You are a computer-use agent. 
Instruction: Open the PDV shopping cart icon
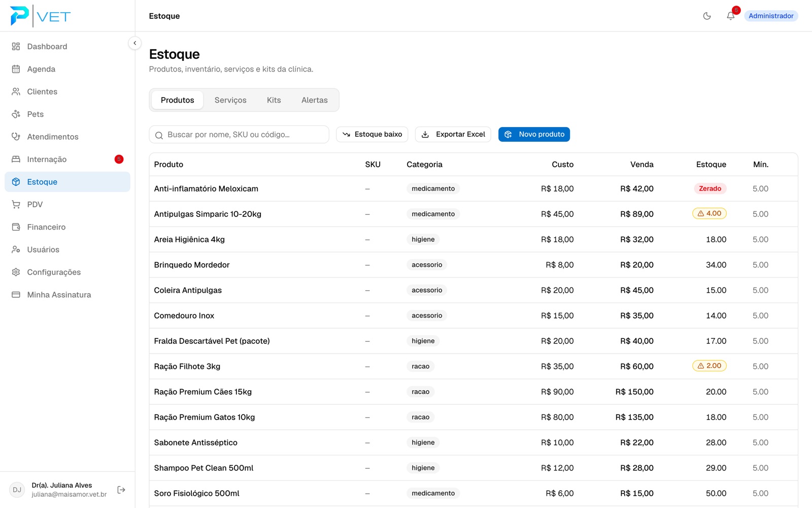tap(16, 205)
